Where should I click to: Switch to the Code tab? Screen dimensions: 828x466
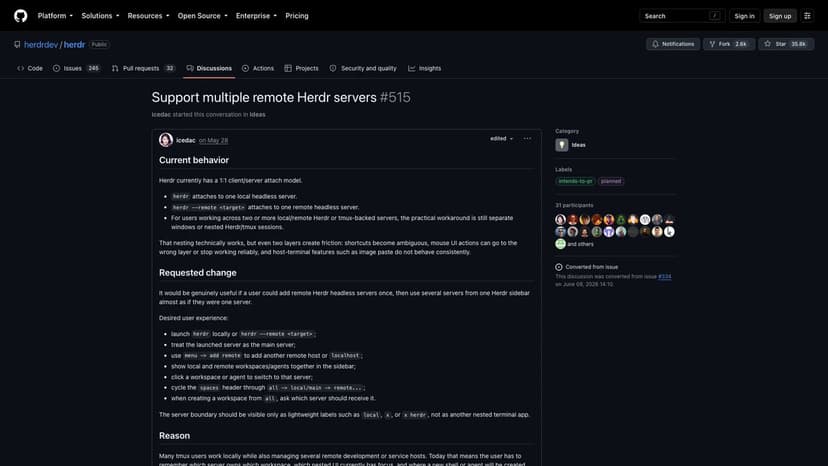[30, 68]
